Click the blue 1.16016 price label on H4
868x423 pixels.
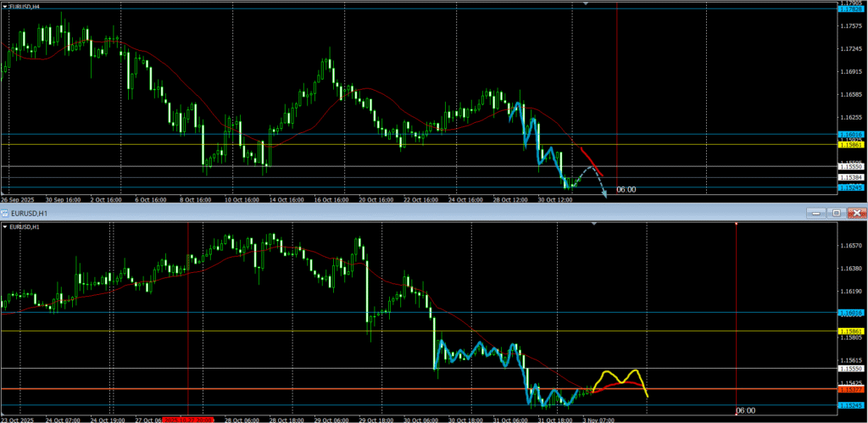tap(850, 134)
